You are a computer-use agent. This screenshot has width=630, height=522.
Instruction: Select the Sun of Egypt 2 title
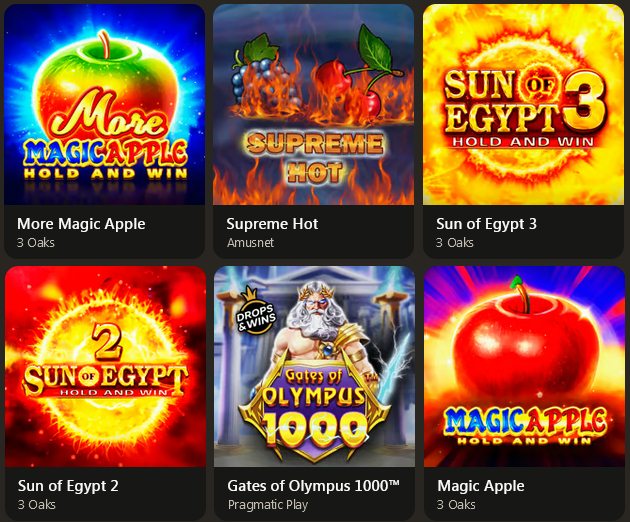(68, 486)
